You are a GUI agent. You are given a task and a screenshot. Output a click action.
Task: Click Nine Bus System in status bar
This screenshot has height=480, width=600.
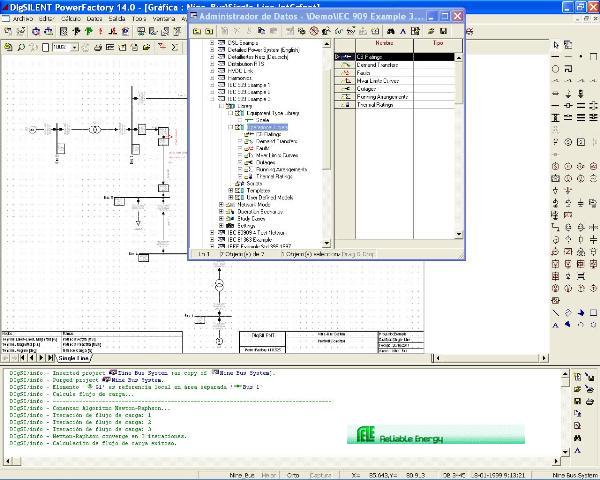pos(575,475)
